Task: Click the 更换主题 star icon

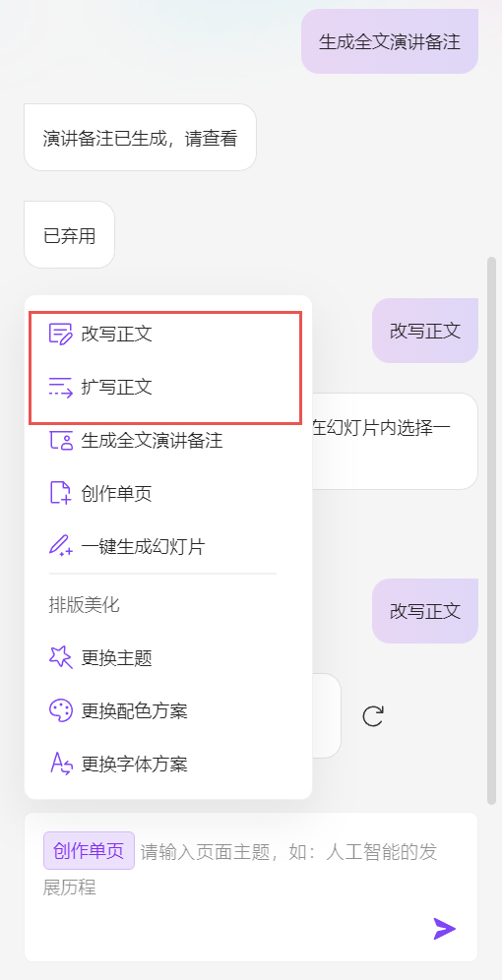Action: tap(61, 657)
